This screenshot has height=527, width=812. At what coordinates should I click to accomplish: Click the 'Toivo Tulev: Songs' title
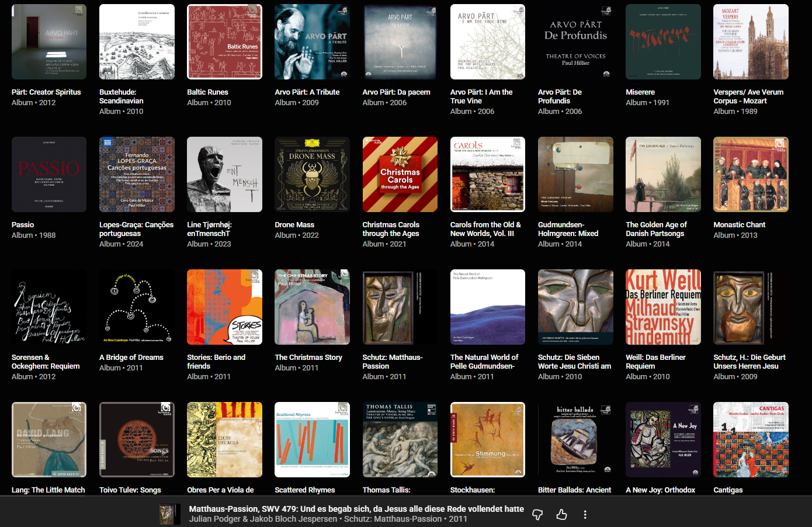coord(130,490)
